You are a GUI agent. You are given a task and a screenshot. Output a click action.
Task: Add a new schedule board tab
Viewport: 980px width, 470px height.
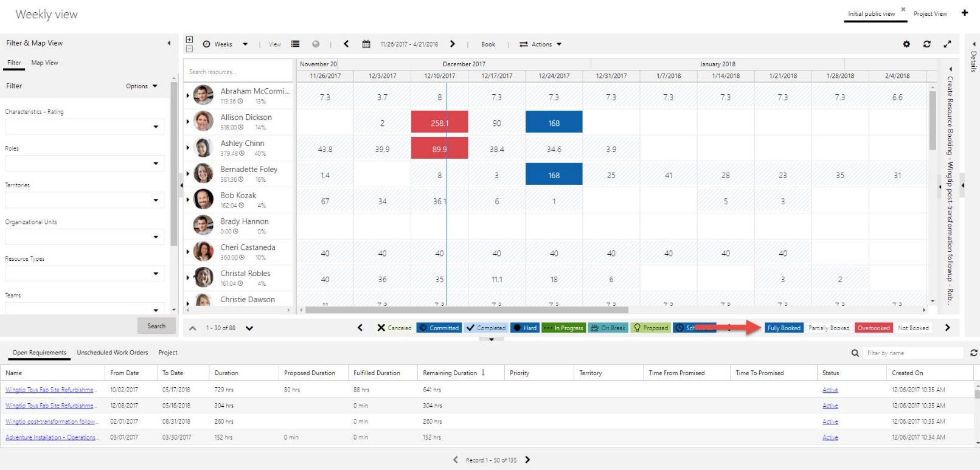coord(964,13)
